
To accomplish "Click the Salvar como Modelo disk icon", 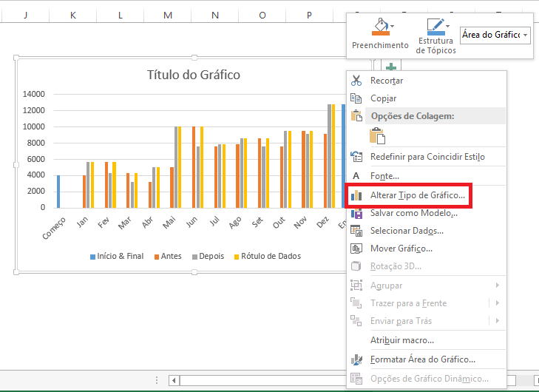I will click(x=356, y=214).
